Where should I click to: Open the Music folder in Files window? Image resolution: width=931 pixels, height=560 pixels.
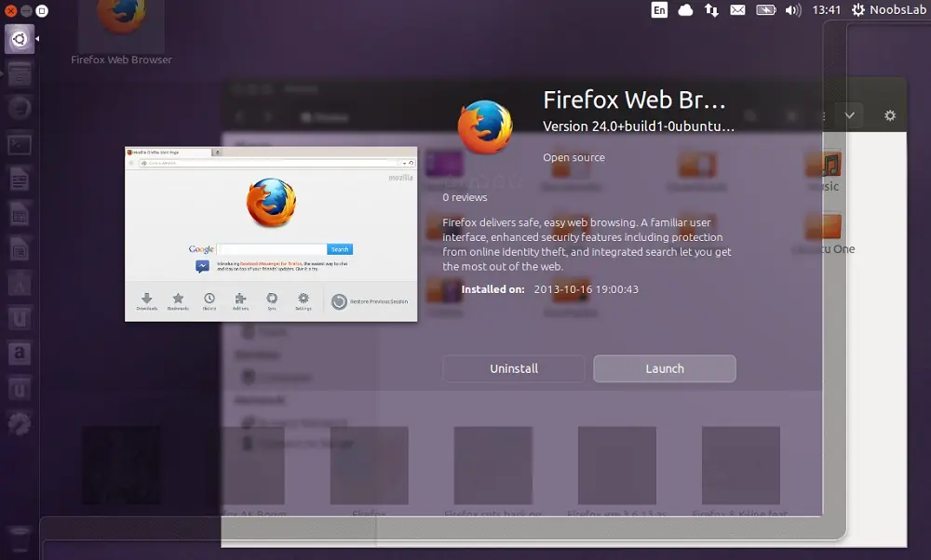[824, 171]
